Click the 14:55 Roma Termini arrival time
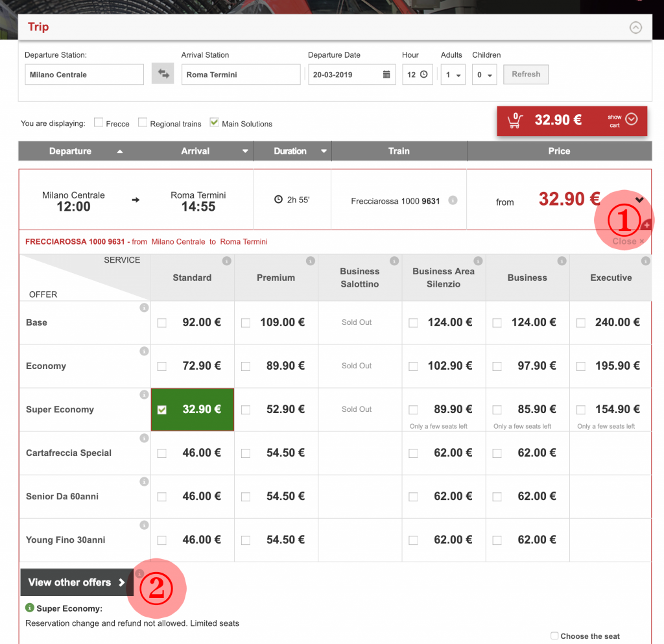 [198, 207]
